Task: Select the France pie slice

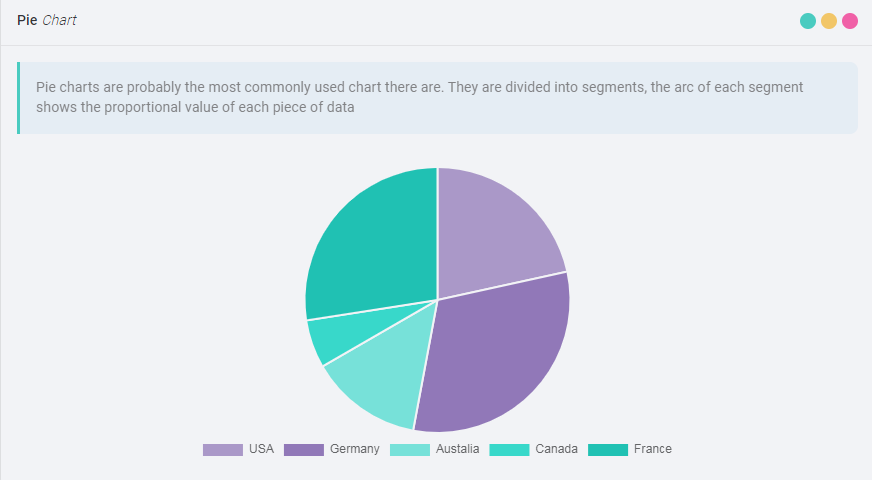Action: click(x=370, y=245)
